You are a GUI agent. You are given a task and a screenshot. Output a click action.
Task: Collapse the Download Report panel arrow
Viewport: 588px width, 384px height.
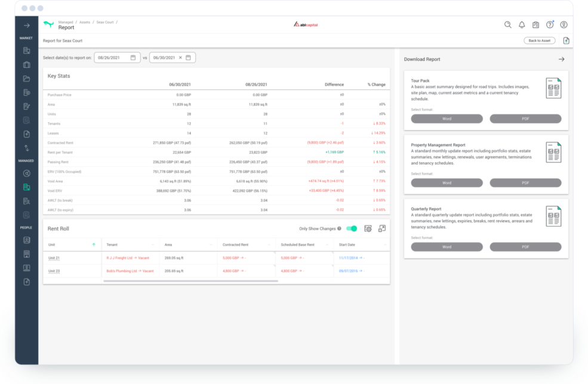(561, 59)
